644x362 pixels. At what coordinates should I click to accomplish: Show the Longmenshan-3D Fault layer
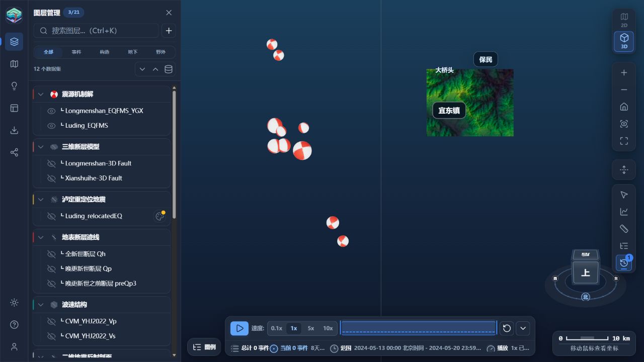pos(51,163)
